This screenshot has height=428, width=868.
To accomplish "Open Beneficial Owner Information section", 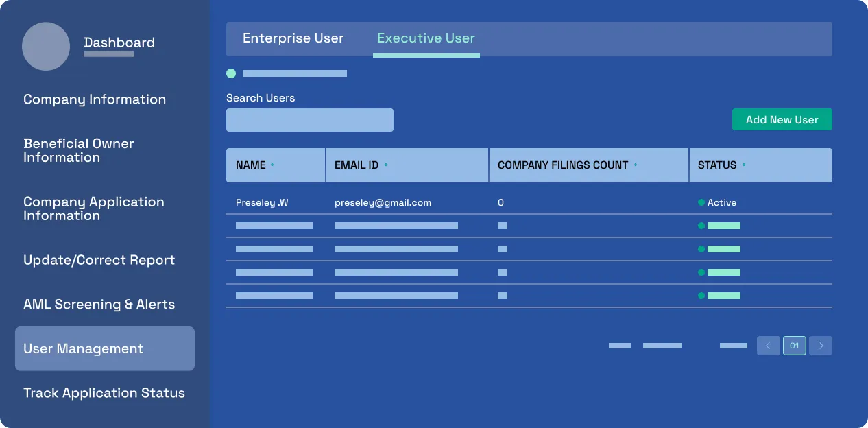I will [79, 150].
